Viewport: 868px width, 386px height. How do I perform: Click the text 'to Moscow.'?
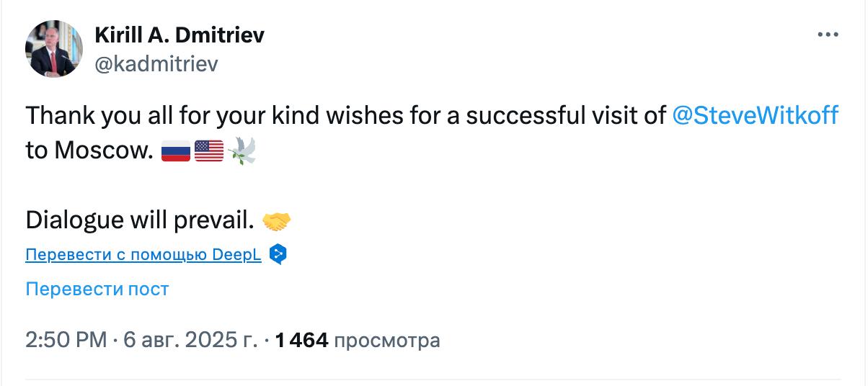(x=89, y=151)
